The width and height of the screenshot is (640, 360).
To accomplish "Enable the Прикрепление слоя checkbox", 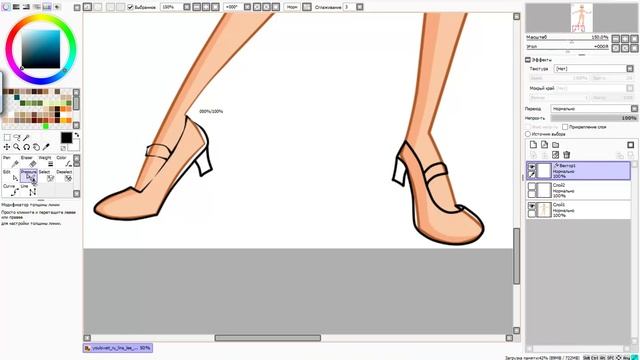I will tap(565, 127).
